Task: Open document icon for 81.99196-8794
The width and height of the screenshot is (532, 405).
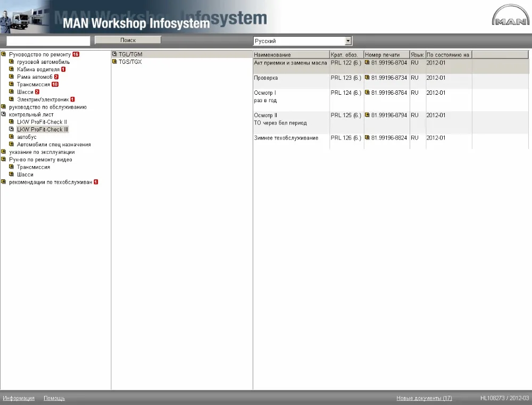Action: coord(367,115)
